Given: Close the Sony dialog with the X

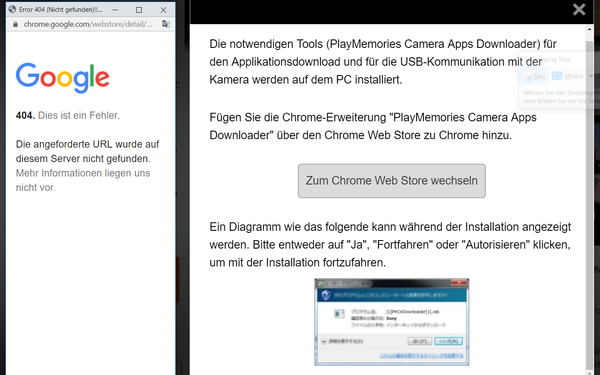Looking at the screenshot, I should pyautogui.click(x=579, y=9).
